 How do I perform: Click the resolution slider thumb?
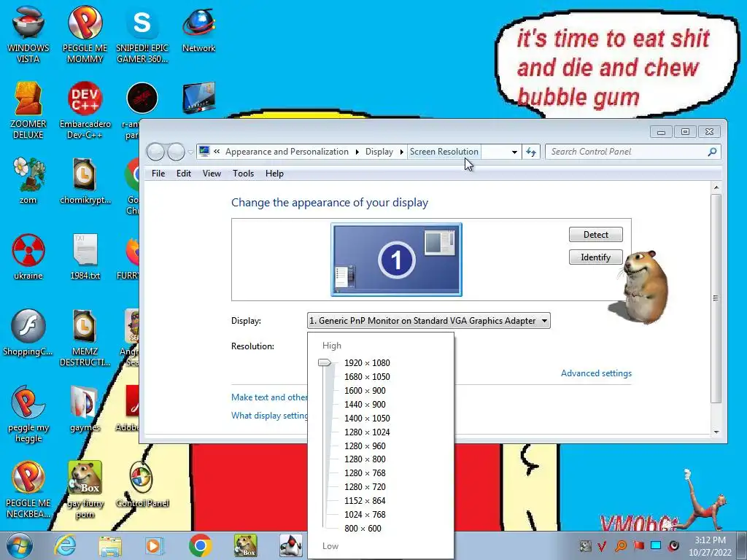(325, 362)
